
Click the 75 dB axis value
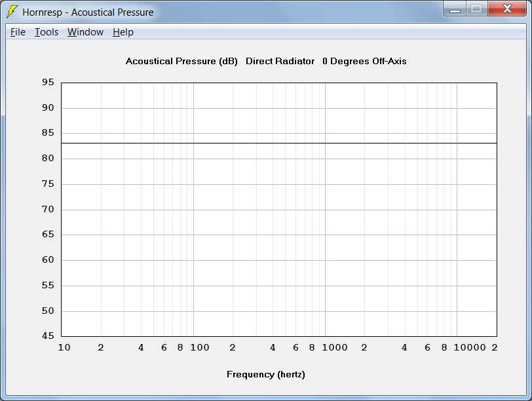tap(48, 183)
